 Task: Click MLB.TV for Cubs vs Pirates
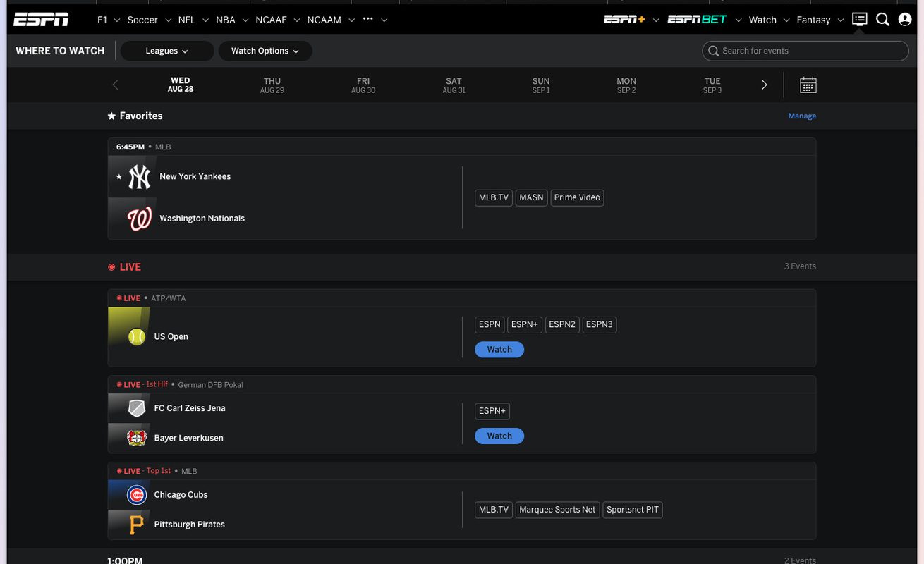click(x=494, y=510)
